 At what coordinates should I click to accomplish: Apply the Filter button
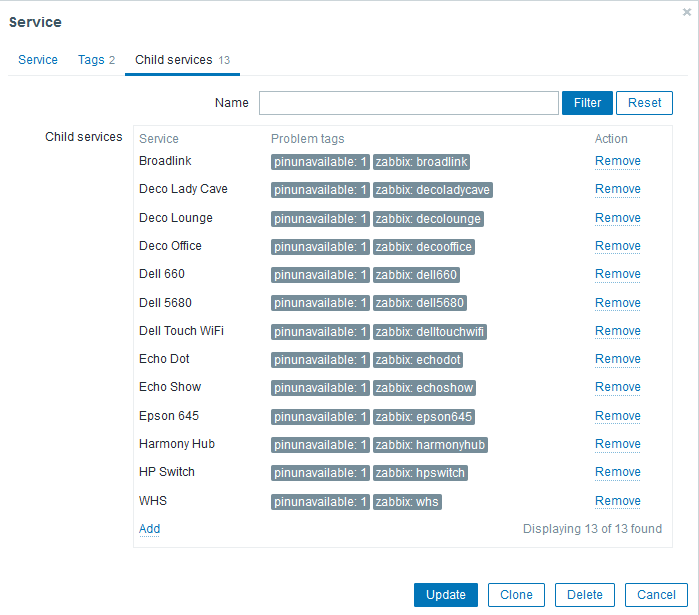[x=587, y=103]
